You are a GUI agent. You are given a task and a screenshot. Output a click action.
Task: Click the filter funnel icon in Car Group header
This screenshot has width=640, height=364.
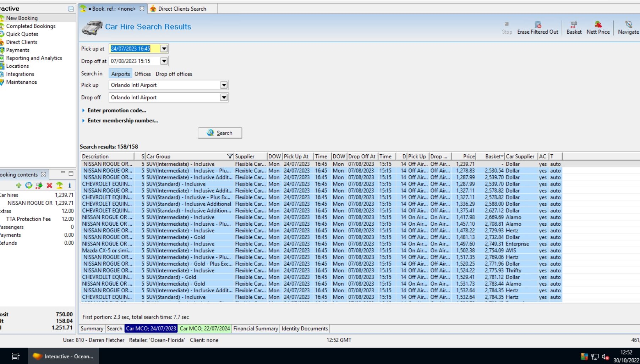click(x=230, y=156)
